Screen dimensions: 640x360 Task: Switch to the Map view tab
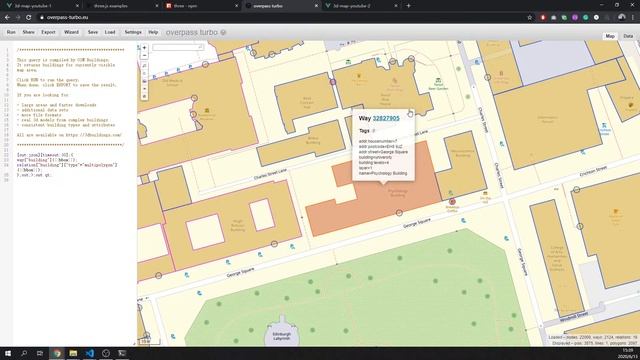[x=610, y=36]
